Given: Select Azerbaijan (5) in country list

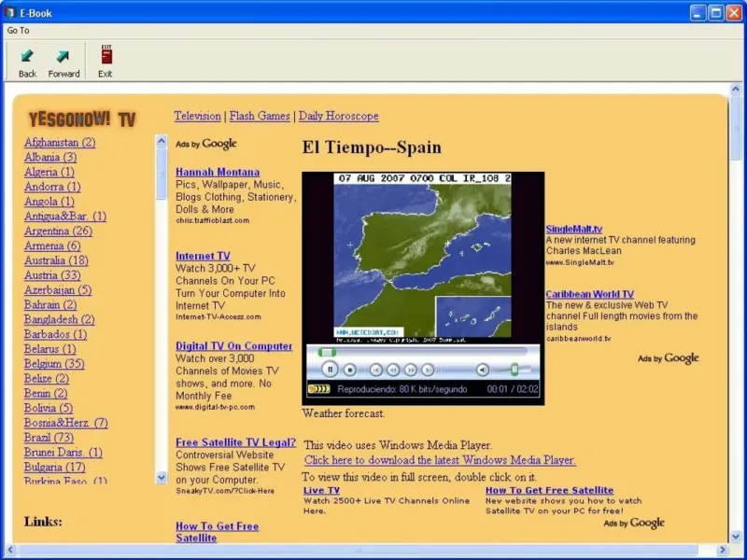Looking at the screenshot, I should (58, 290).
